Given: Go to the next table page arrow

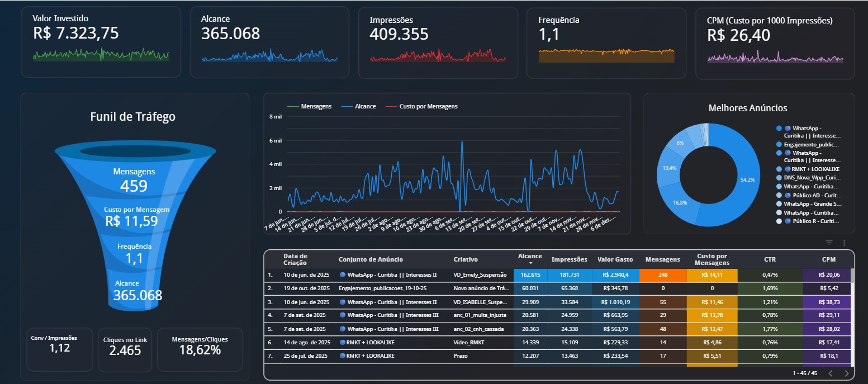Looking at the screenshot, I should pos(846,373).
